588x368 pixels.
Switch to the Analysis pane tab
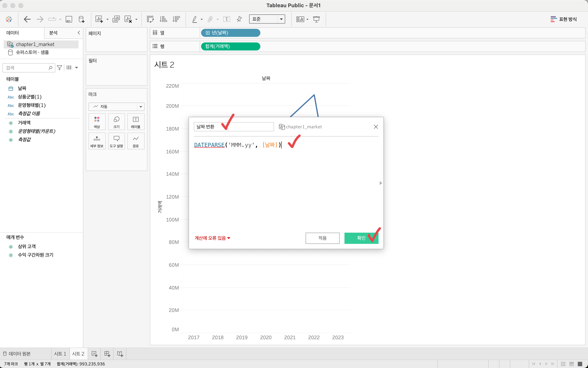(x=53, y=33)
